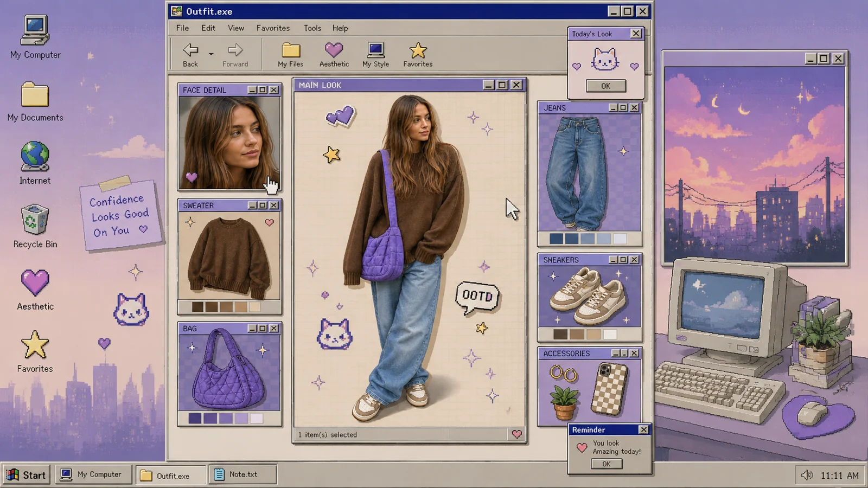Open the File menu
The width and height of the screenshot is (868, 488).
182,28
